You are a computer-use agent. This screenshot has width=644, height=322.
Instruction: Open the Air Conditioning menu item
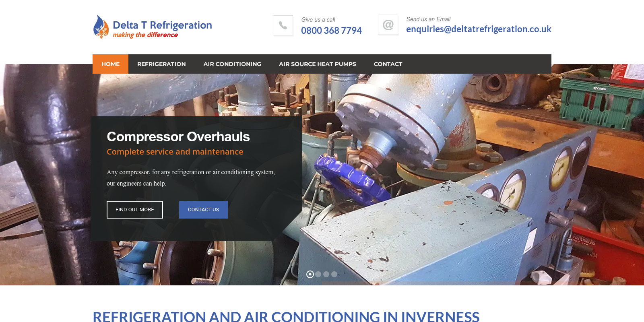click(232, 64)
